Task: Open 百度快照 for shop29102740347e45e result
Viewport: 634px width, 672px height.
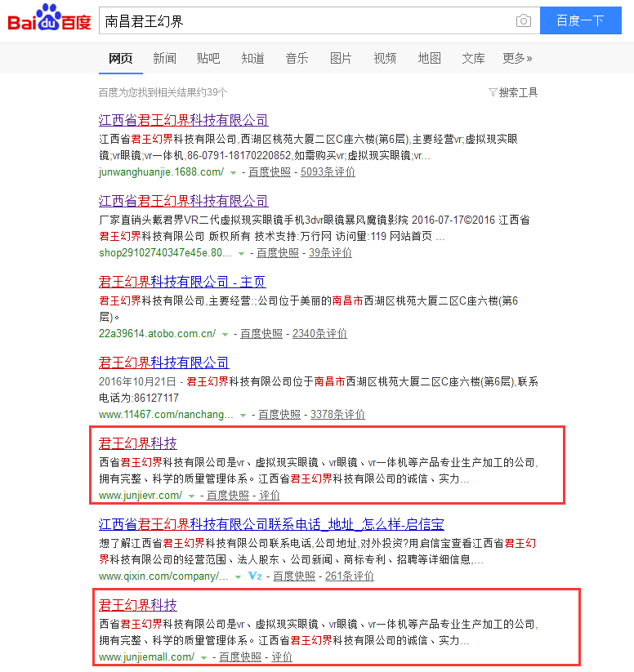Action: (278, 253)
